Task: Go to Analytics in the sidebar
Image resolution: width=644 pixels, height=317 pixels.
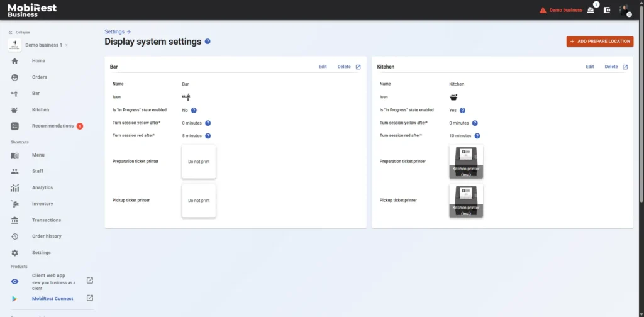Action: click(42, 187)
